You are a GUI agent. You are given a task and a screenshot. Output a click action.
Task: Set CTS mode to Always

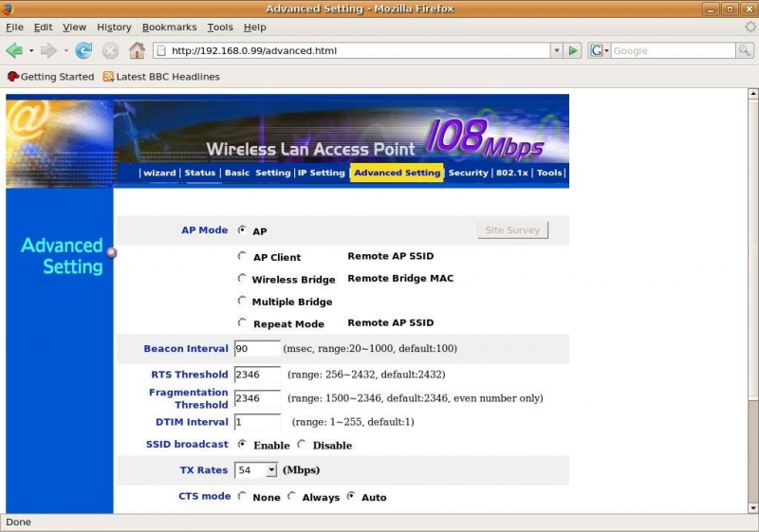pos(292,496)
